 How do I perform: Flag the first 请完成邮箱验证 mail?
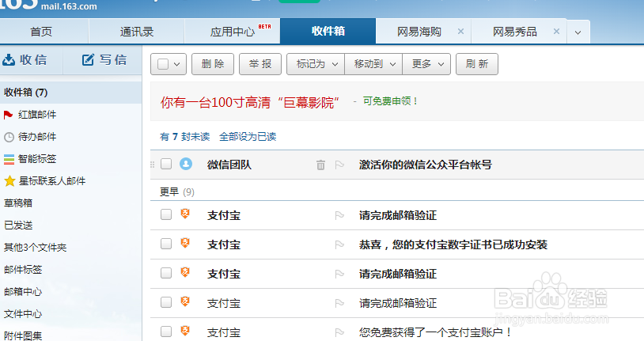tap(339, 215)
